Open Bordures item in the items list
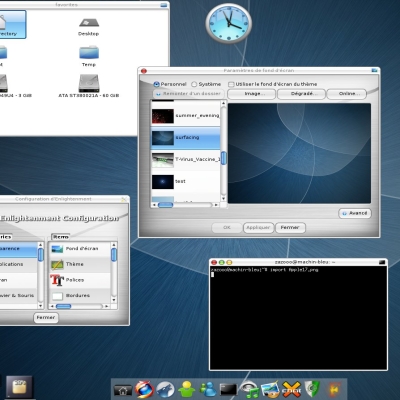 tap(80, 295)
